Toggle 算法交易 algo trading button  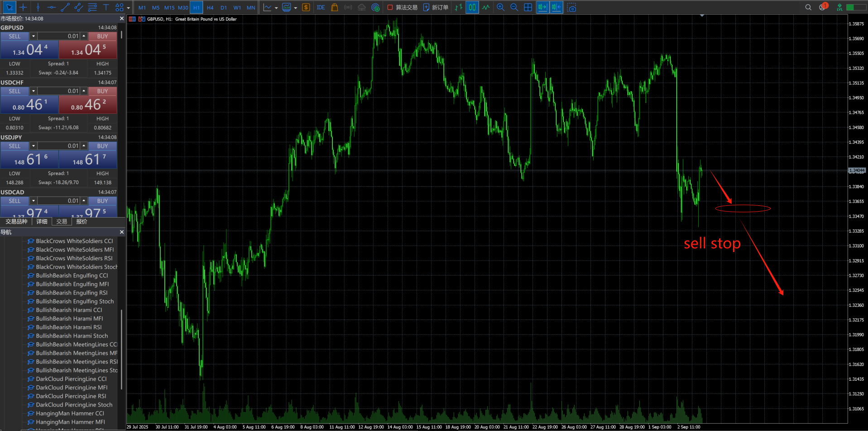click(x=403, y=7)
